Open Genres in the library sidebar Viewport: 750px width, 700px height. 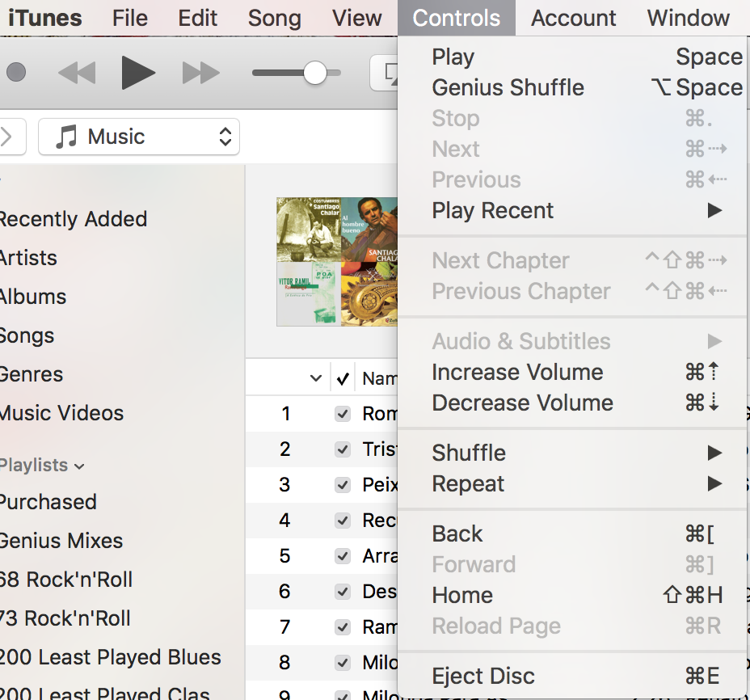31,374
